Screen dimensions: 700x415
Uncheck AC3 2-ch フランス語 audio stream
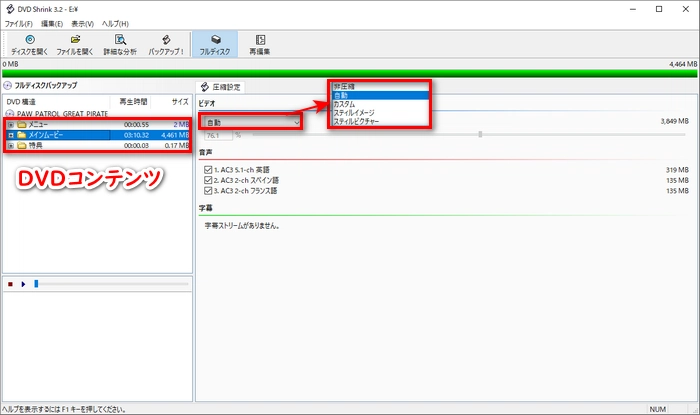coord(208,191)
